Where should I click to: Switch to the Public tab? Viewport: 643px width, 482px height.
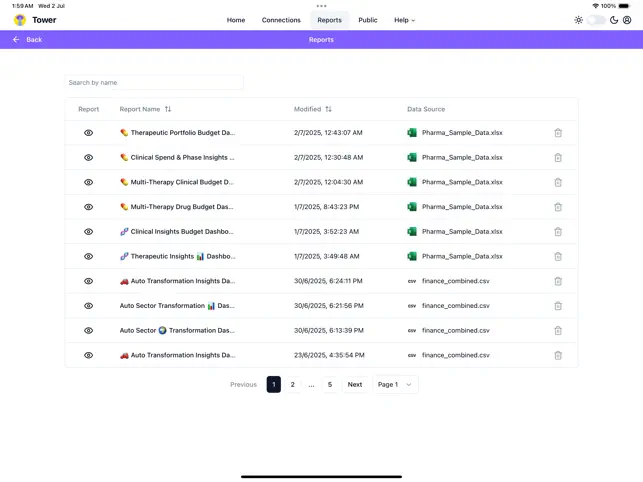[368, 20]
